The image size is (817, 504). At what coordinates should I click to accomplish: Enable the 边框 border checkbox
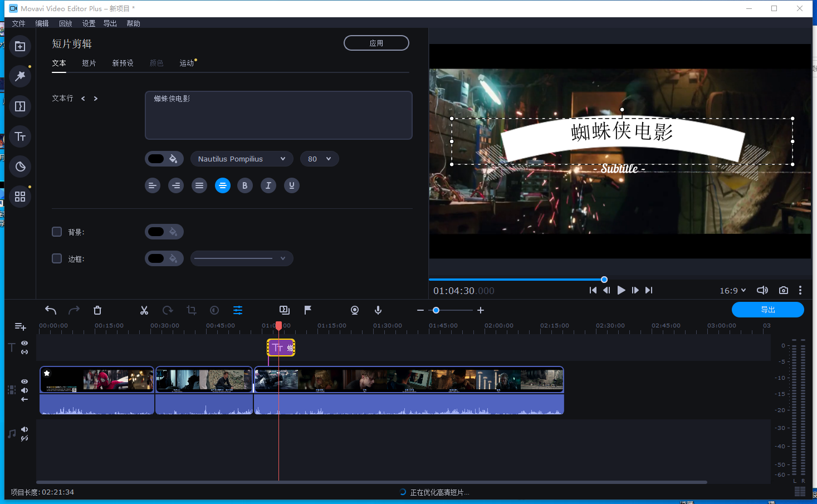click(57, 258)
